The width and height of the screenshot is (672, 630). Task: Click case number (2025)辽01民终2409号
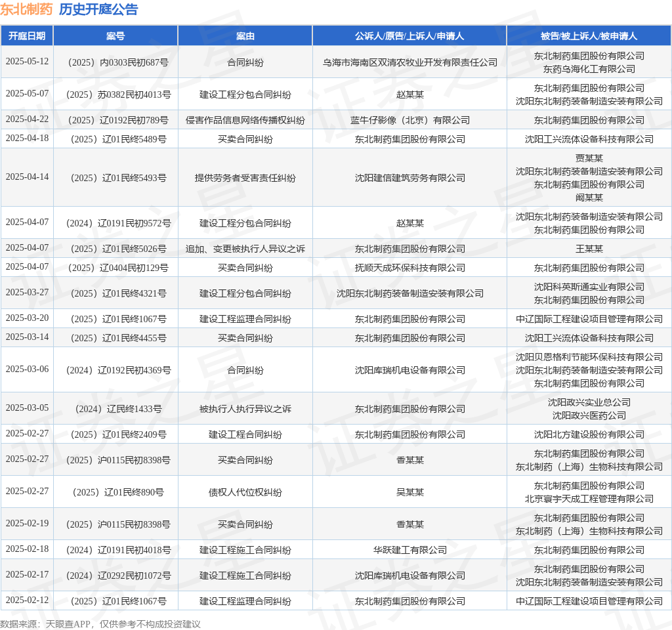(x=115, y=434)
